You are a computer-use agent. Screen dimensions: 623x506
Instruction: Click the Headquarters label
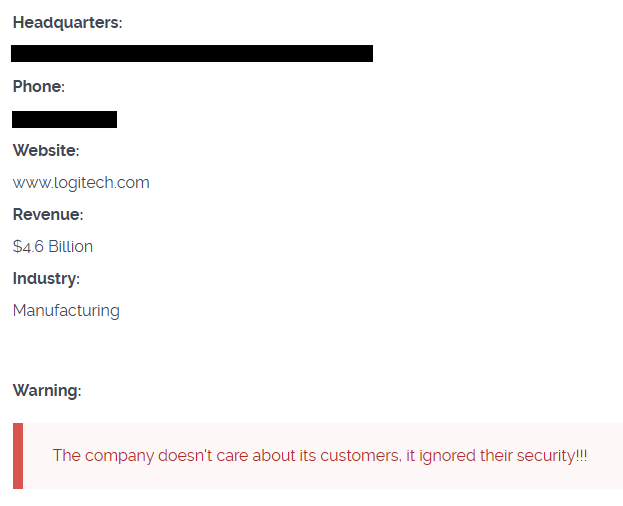(67, 23)
